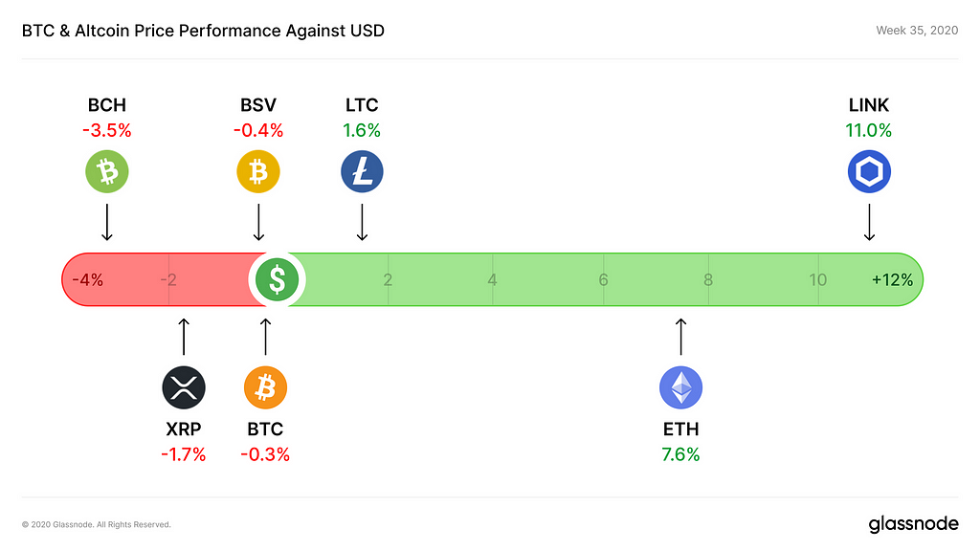Screen dimensions: 980x551
Task: Click the -4% label on red bar
Action: point(87,280)
